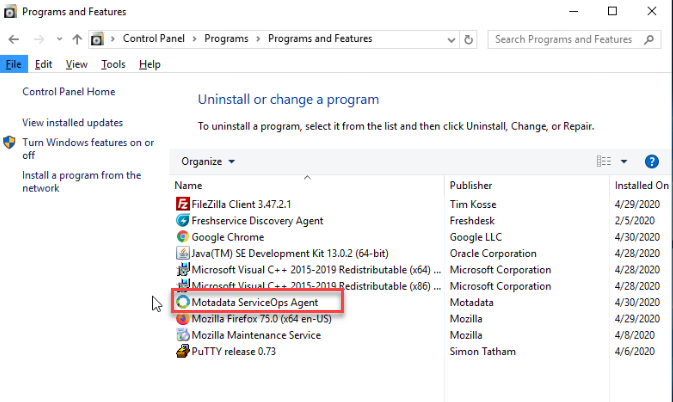Select the Freshservice Discovery Agent icon
The height and width of the screenshot is (402, 673).
pyautogui.click(x=182, y=220)
